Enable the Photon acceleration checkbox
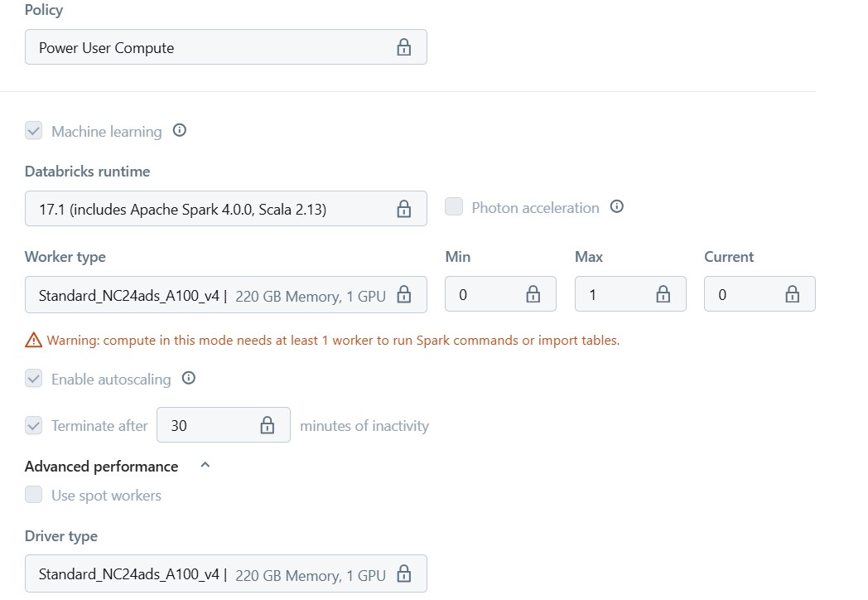Viewport: 868px width, 600px height. pyautogui.click(x=454, y=207)
